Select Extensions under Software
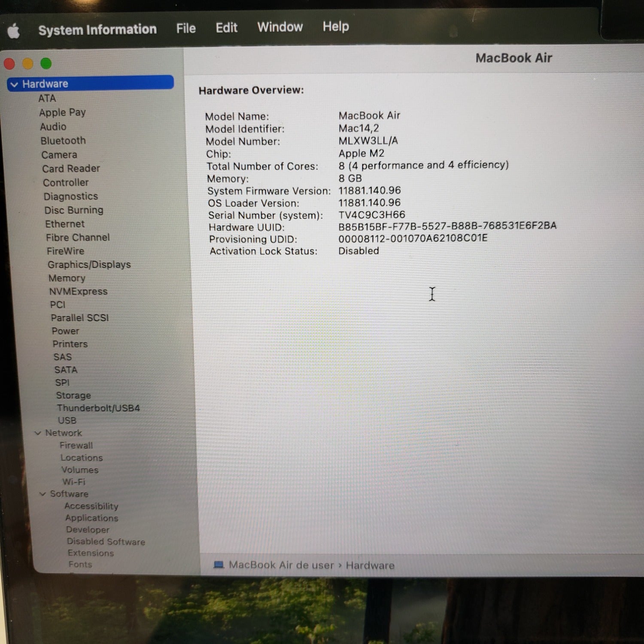 coord(91,553)
